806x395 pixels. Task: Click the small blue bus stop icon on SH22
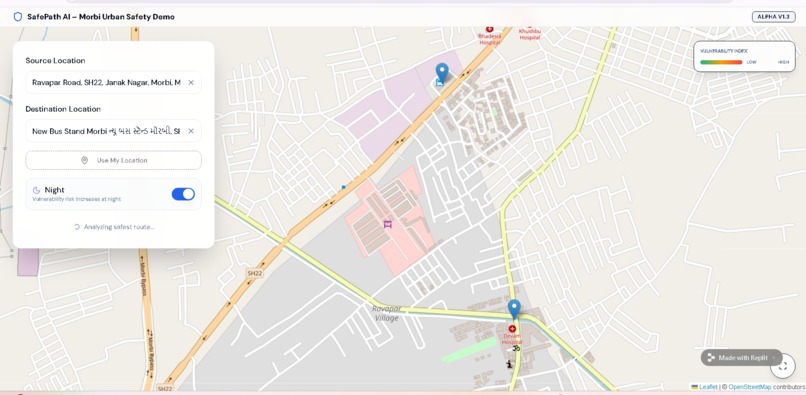tap(343, 187)
